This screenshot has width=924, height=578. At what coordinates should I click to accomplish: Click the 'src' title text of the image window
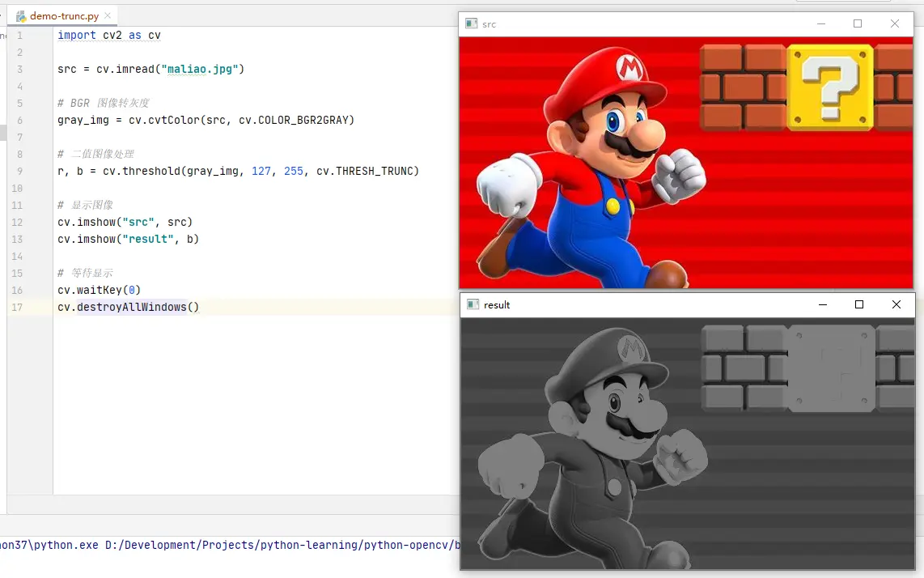490,24
